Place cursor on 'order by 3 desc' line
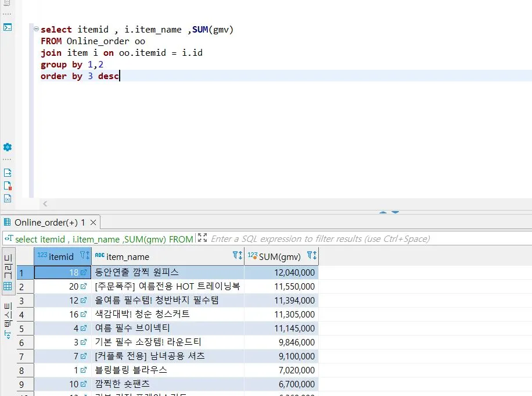 80,76
